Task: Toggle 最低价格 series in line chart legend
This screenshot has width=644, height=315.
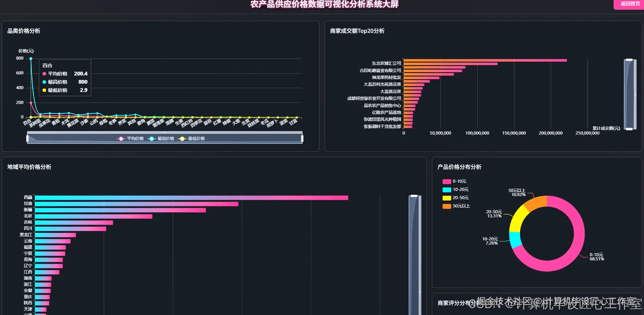Action: 191,139
